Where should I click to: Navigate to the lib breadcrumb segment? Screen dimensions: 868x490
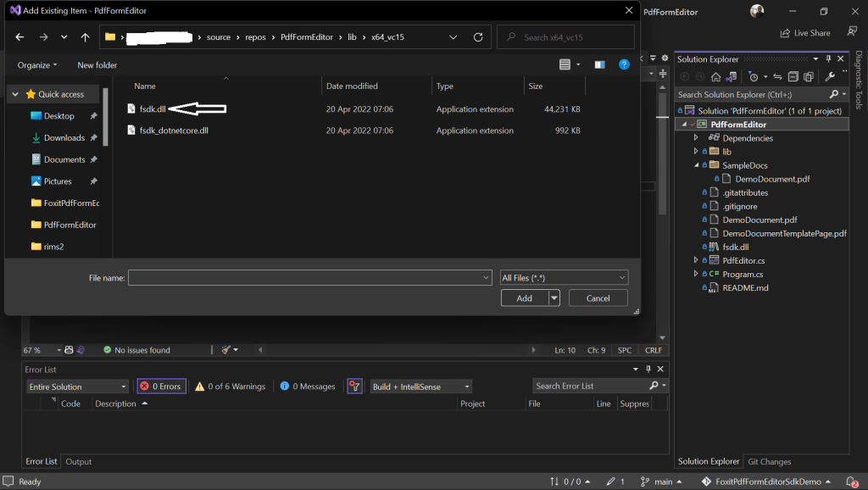tap(352, 37)
